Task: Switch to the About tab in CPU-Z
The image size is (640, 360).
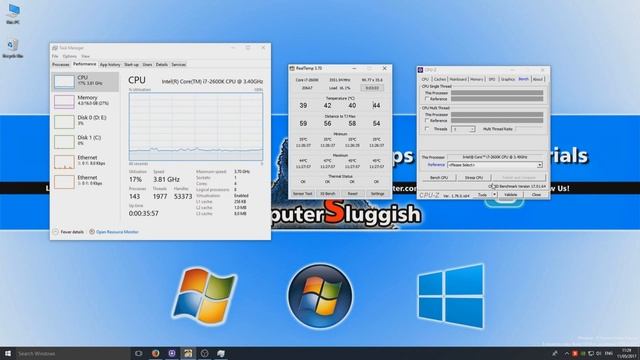Action: point(538,79)
